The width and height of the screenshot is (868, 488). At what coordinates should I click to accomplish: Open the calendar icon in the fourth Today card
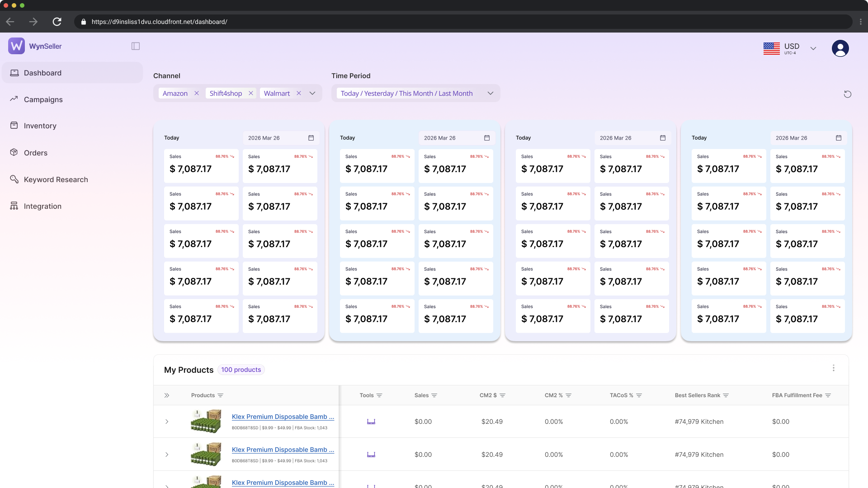click(x=839, y=138)
